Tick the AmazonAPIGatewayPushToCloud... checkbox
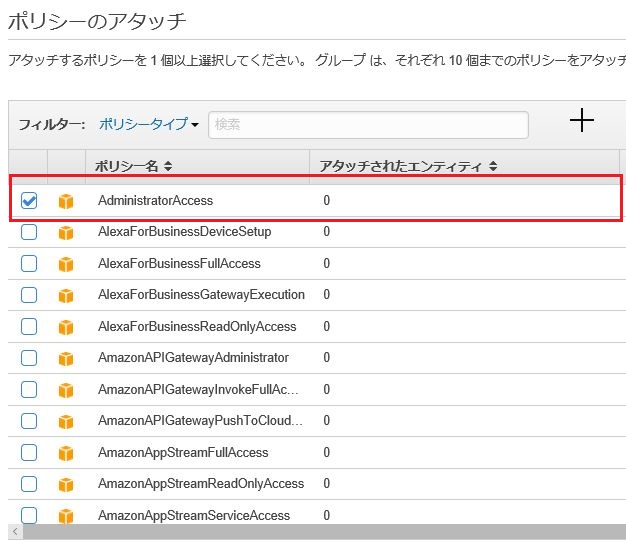Viewport: 626px width, 551px height. click(x=29, y=421)
